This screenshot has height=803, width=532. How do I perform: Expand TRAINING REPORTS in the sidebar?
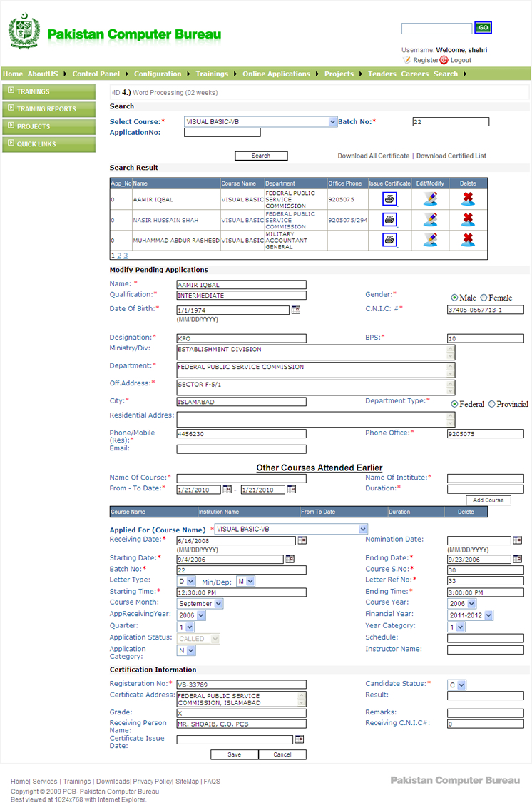point(48,109)
